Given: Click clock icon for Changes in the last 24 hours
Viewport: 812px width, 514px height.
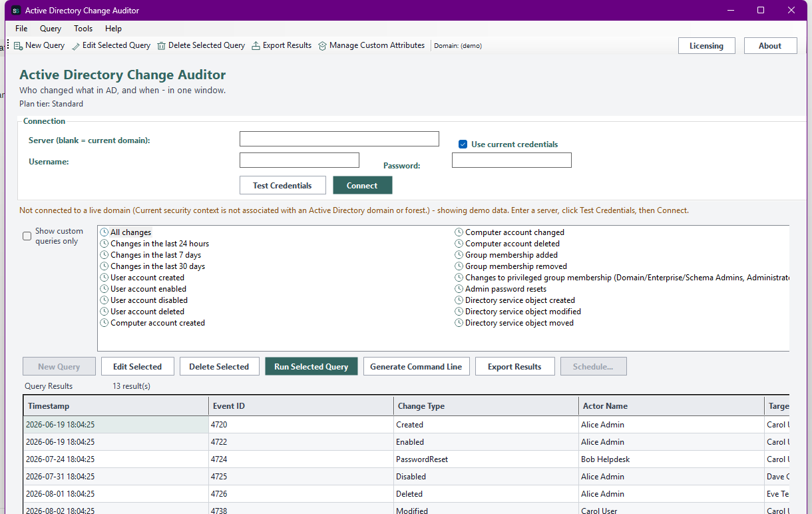Looking at the screenshot, I should (x=104, y=244).
